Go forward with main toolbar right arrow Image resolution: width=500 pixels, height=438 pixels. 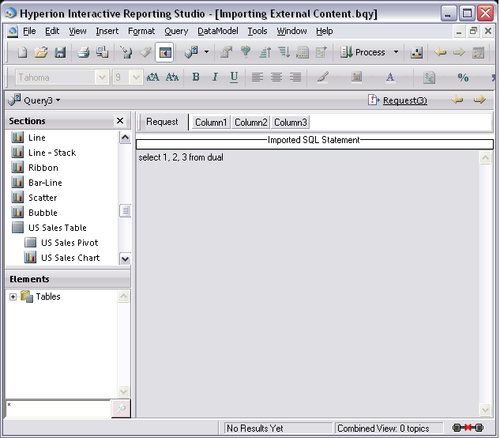[459, 52]
